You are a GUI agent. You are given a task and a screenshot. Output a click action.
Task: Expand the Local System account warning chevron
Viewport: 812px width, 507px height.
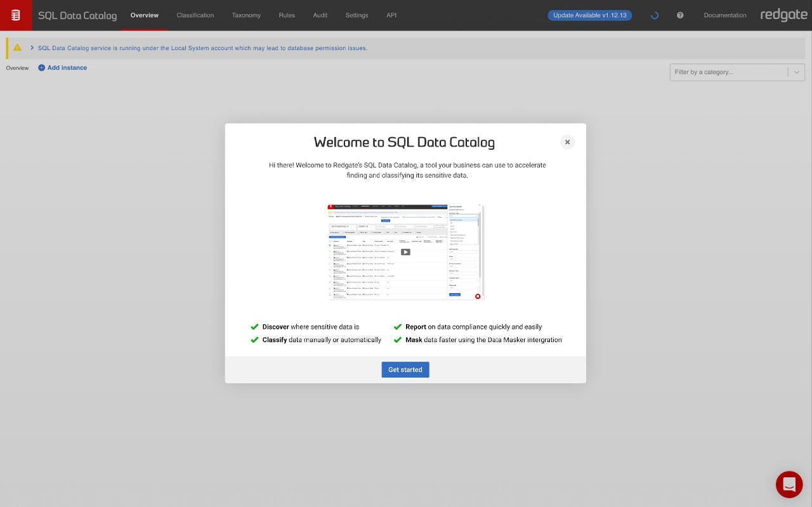(x=32, y=48)
